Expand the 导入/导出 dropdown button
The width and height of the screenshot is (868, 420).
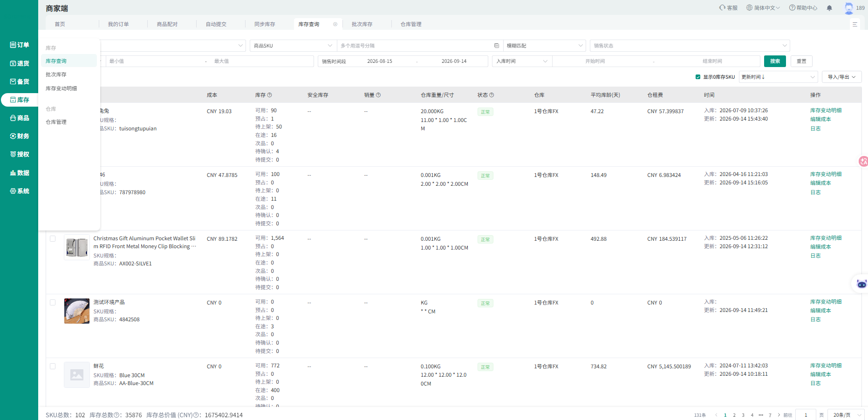tap(842, 77)
